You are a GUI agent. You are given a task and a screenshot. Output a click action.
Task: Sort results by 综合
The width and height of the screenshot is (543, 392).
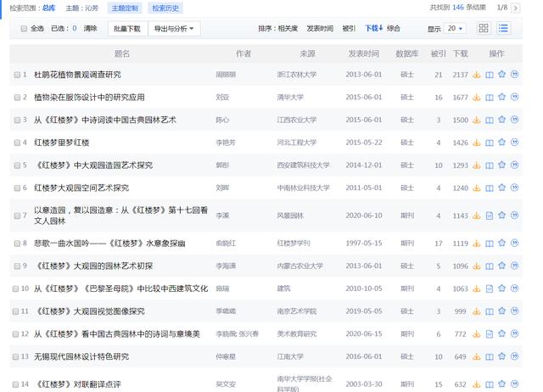click(x=394, y=28)
